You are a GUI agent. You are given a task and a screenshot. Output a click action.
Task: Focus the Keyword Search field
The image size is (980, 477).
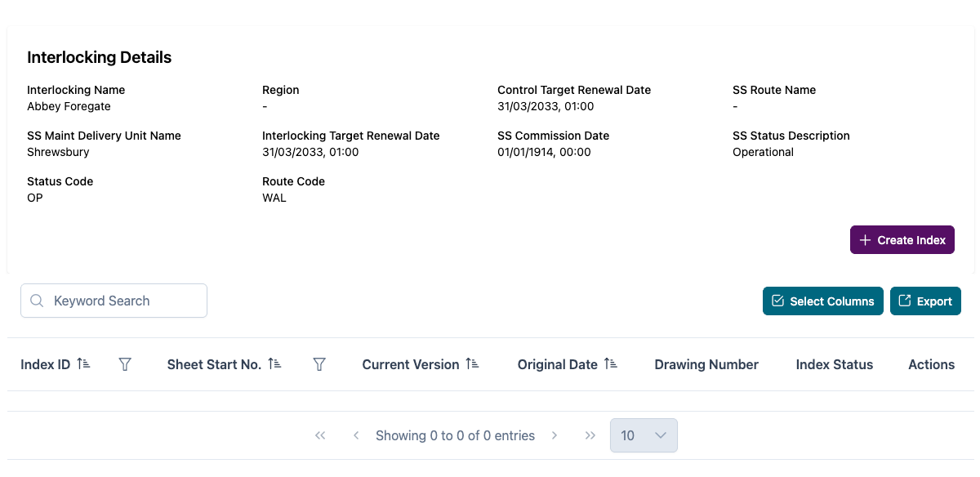tap(122, 301)
